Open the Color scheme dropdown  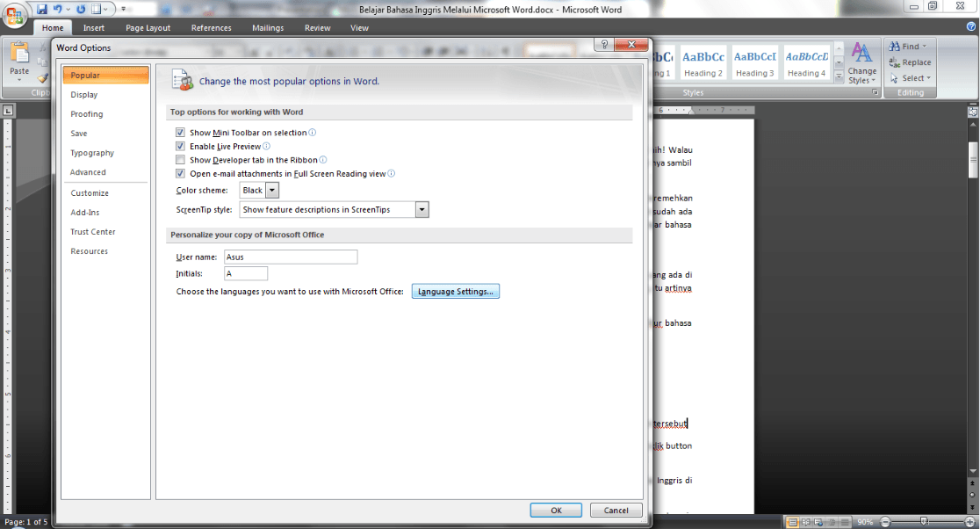272,190
